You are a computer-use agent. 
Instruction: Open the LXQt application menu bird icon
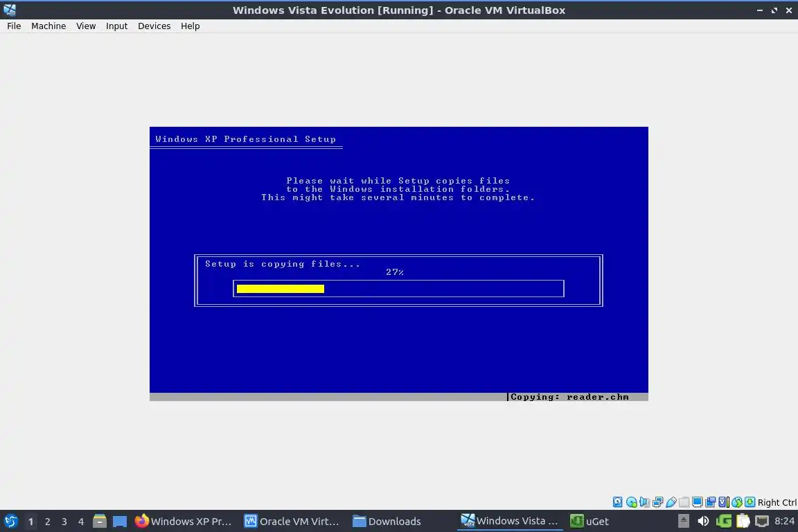pyautogui.click(x=11, y=522)
